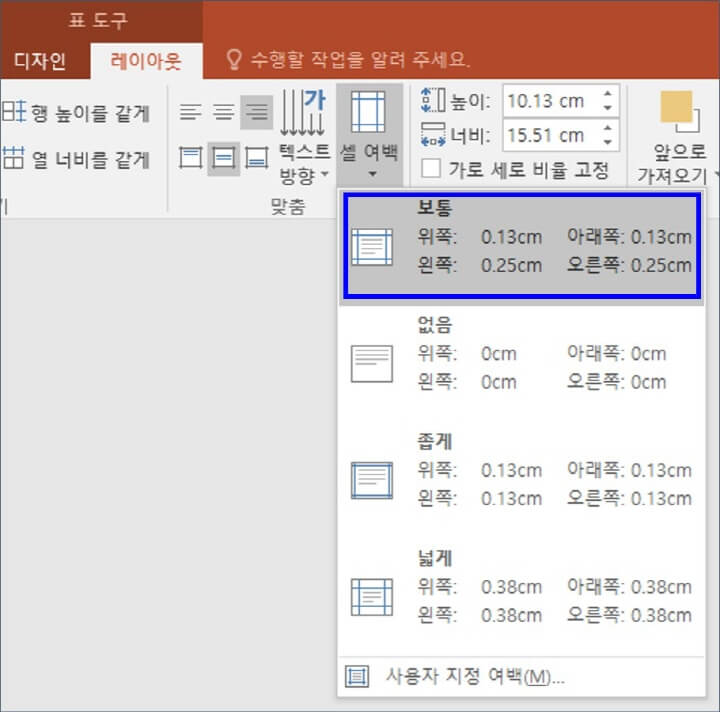This screenshot has width=720, height=712.
Task: Click the Custom Margins (사용자 지정 여백) icon
Action: [357, 676]
